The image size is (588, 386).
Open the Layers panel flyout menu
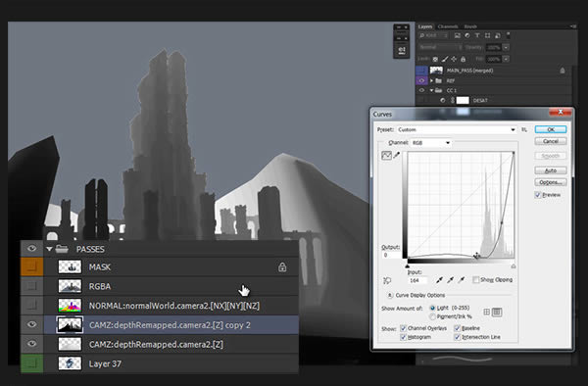pos(573,26)
